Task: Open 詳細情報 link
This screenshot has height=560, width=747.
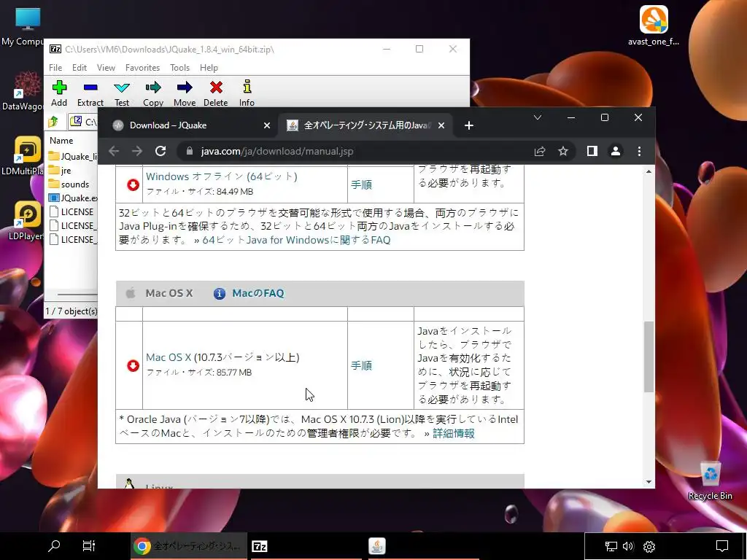Action: [454, 433]
